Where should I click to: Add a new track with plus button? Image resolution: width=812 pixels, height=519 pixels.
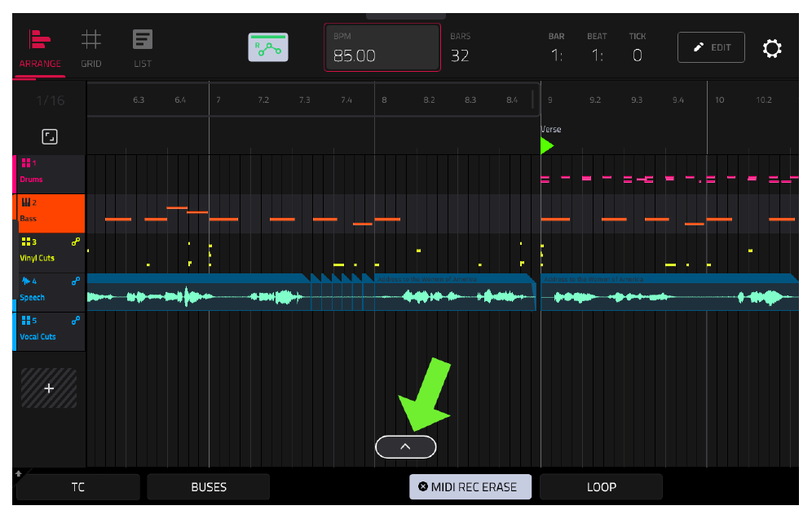coord(49,388)
